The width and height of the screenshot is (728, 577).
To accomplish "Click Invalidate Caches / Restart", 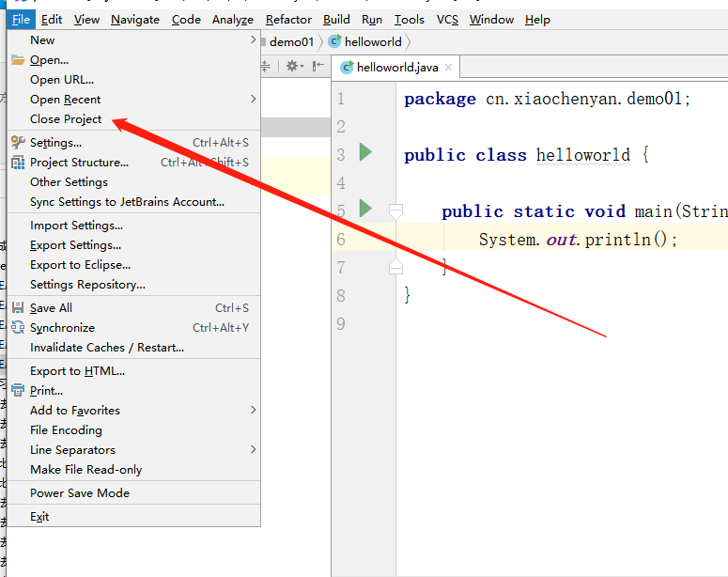I will pos(106,348).
